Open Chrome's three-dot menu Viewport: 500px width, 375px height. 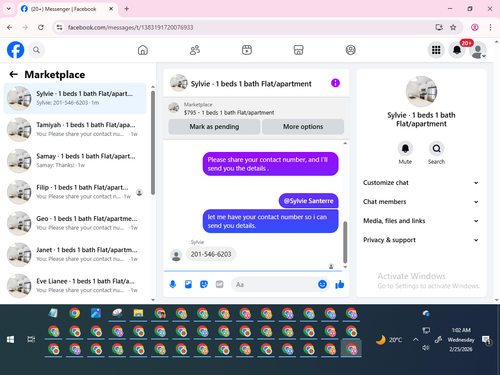click(490, 27)
